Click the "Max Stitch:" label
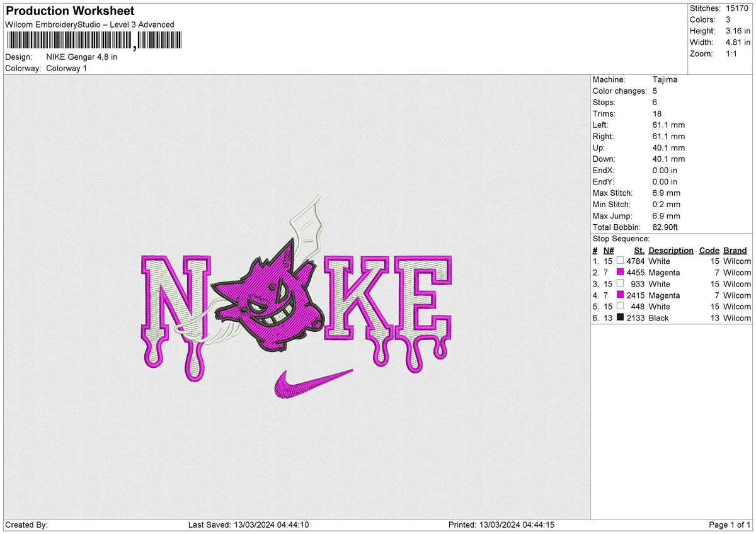 click(613, 193)
